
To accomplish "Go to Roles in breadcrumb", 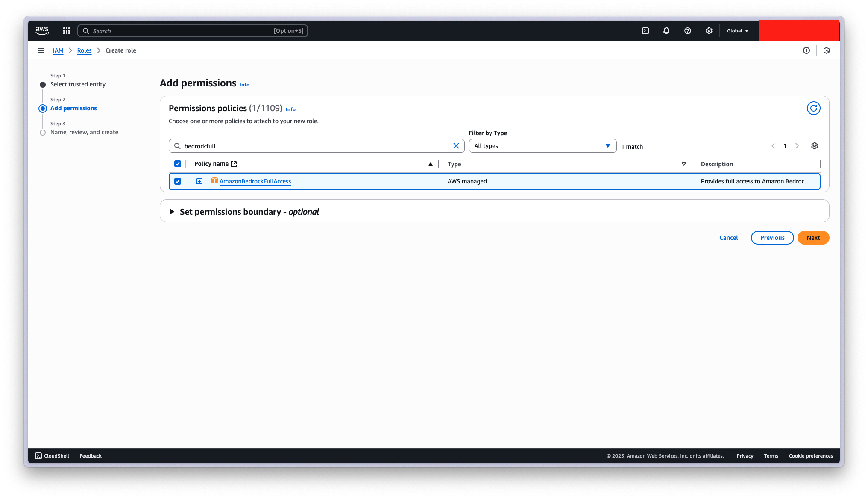I will point(84,50).
